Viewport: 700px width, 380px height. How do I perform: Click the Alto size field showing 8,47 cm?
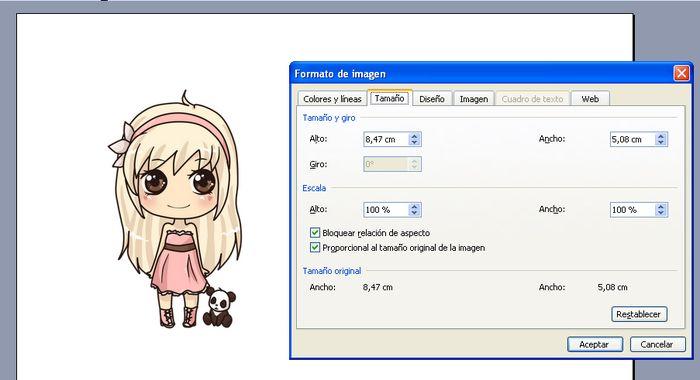pyautogui.click(x=386, y=139)
